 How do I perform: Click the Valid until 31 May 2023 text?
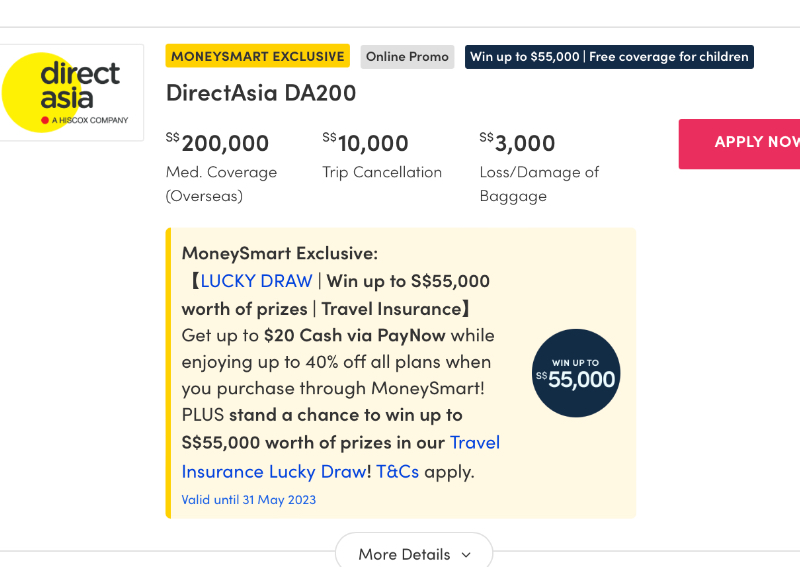point(248,500)
